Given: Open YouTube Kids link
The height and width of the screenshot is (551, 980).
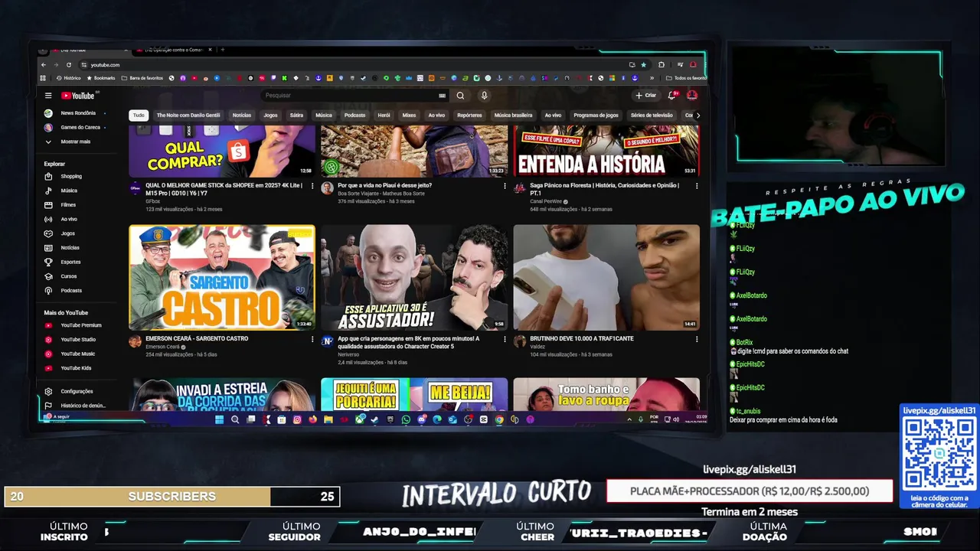Looking at the screenshot, I should pyautogui.click(x=75, y=368).
